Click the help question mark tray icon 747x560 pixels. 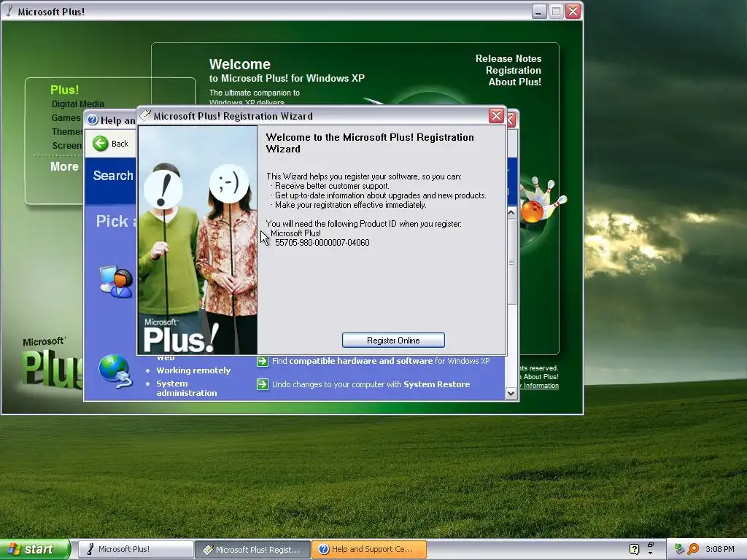[x=634, y=549]
